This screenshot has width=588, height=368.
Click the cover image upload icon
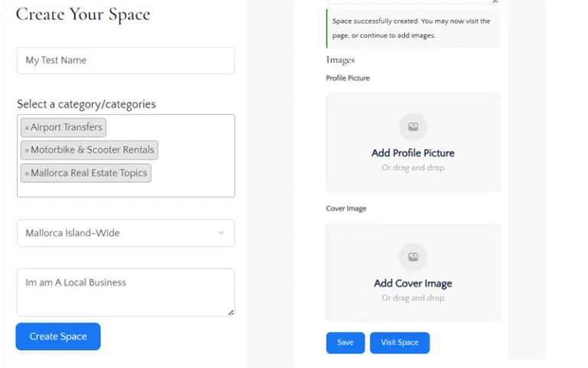point(413,257)
